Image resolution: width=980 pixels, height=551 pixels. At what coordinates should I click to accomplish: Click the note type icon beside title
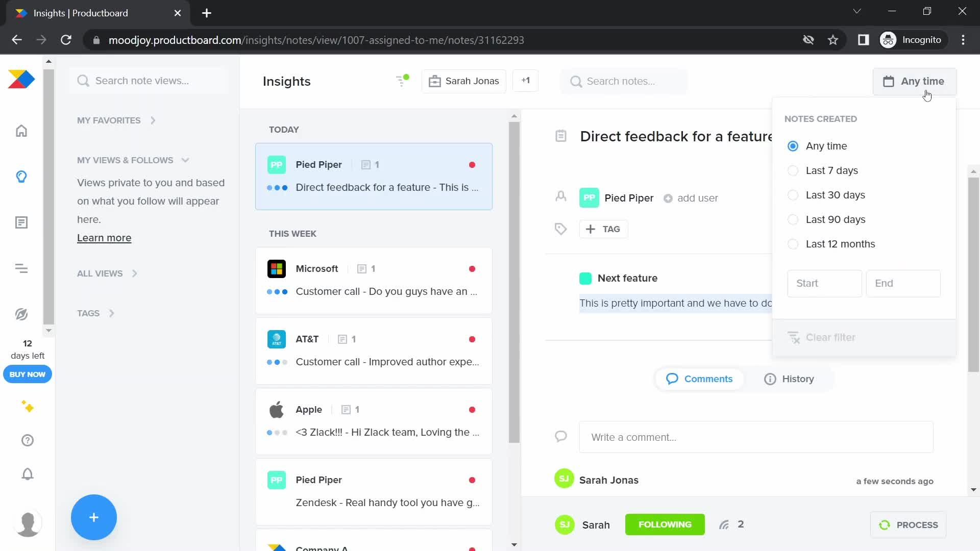click(561, 136)
